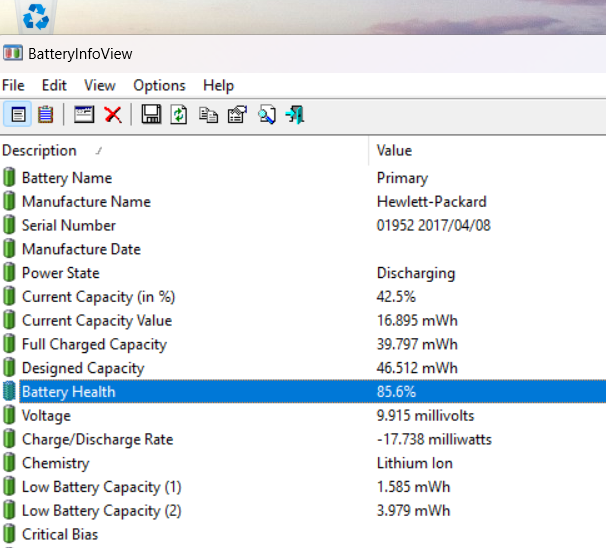Viewport: 606px width, 548px height.
Task: Open the File menu
Action: pos(13,85)
